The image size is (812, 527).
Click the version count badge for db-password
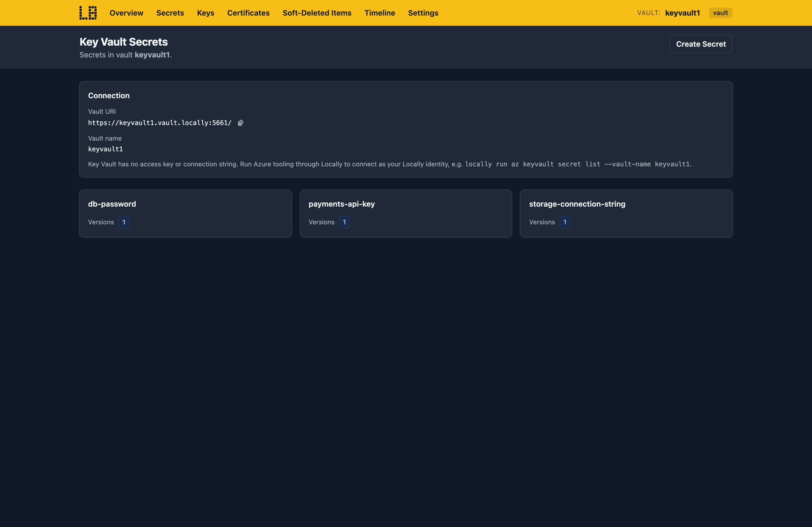coord(124,222)
